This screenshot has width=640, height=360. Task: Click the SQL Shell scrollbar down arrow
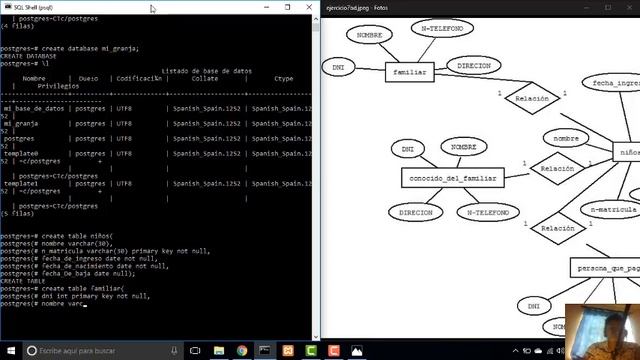(316, 337)
